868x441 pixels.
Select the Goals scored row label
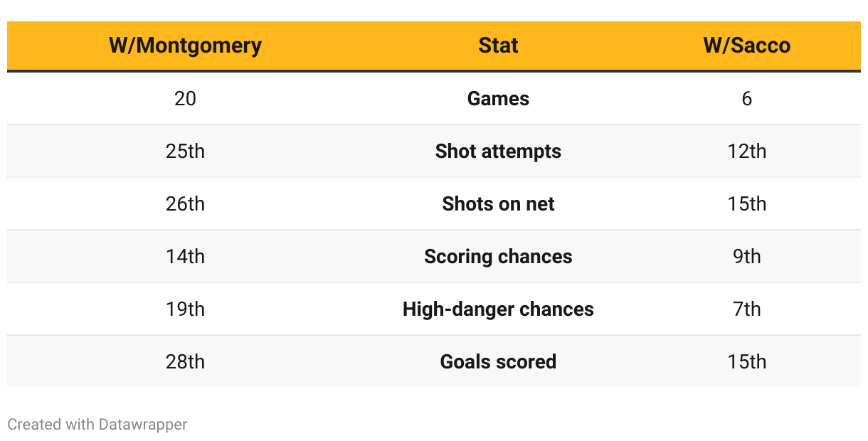coord(498,361)
